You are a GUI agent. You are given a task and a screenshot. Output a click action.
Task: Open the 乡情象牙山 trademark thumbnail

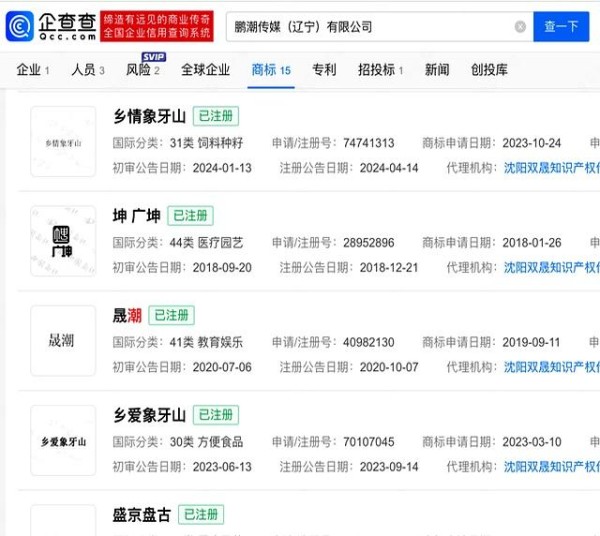[63, 142]
